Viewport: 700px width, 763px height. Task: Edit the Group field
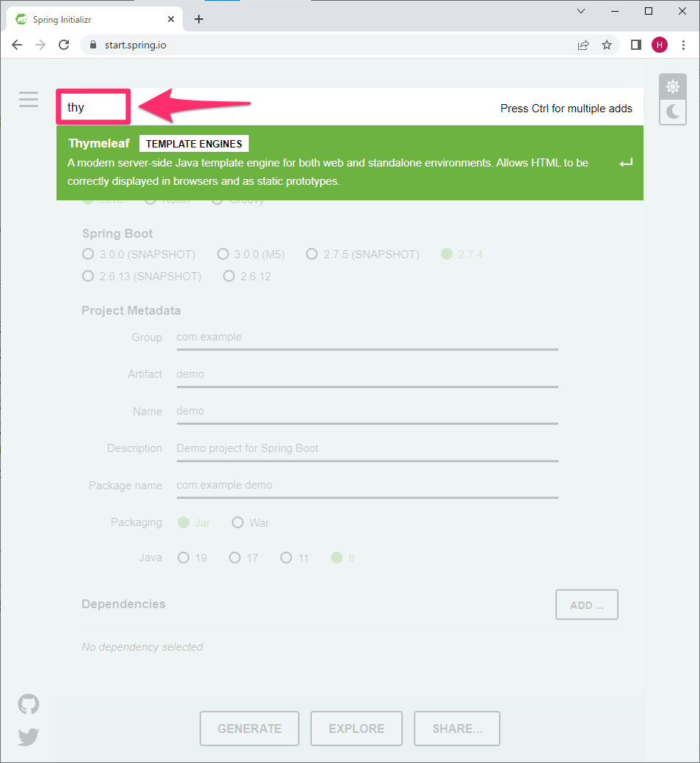tap(367, 337)
